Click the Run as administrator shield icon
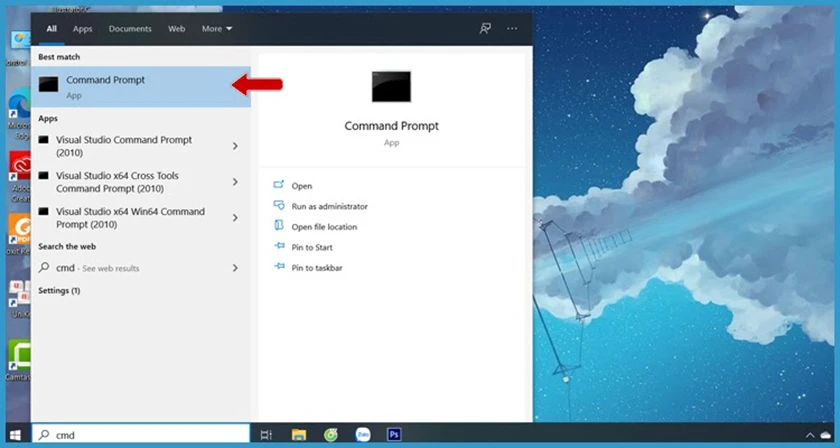Screen dimensions: 840x448 279,205
